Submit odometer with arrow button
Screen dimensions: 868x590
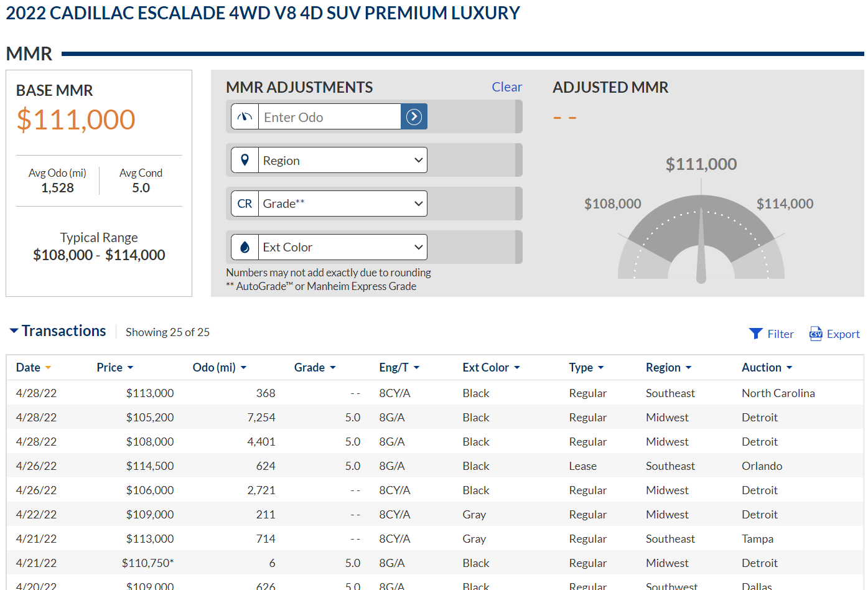tap(414, 116)
